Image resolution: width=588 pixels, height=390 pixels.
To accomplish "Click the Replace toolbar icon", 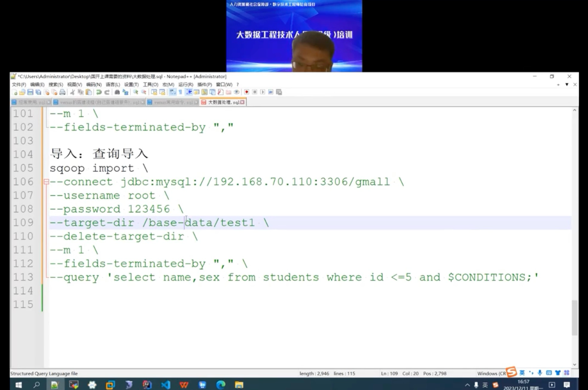I will [125, 92].
